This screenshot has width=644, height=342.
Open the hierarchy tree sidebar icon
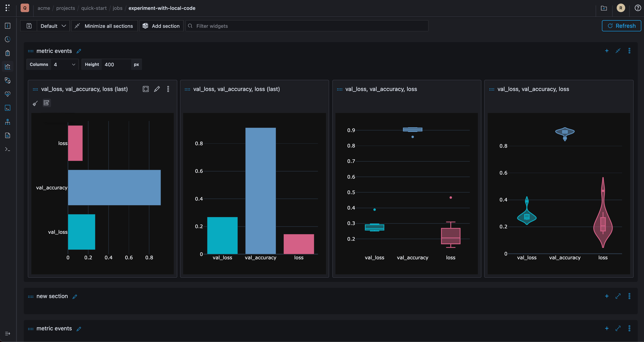[x=7, y=122]
